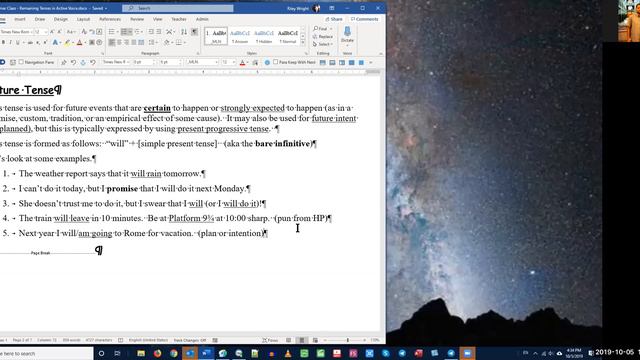Switch to Print Layout view in status bar

click(302, 340)
